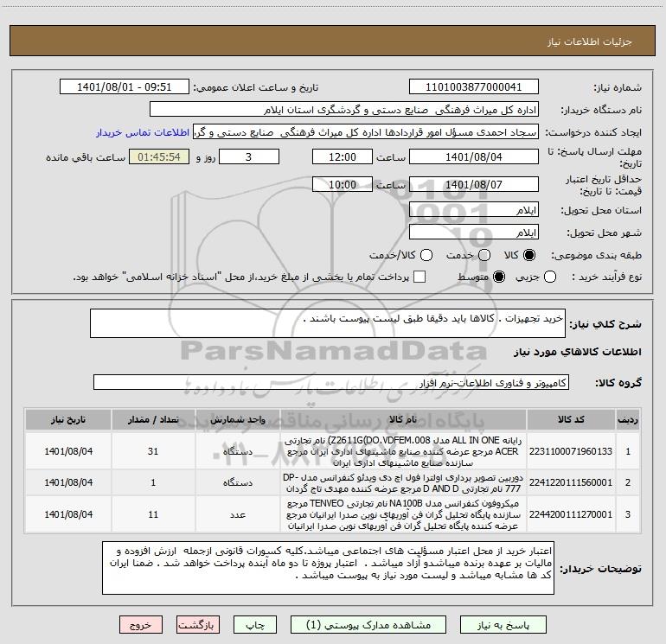This screenshot has height=644, width=666.
Task: Click the اطلاعات کالاهای مورد نیاز section title
Action: tap(578, 352)
